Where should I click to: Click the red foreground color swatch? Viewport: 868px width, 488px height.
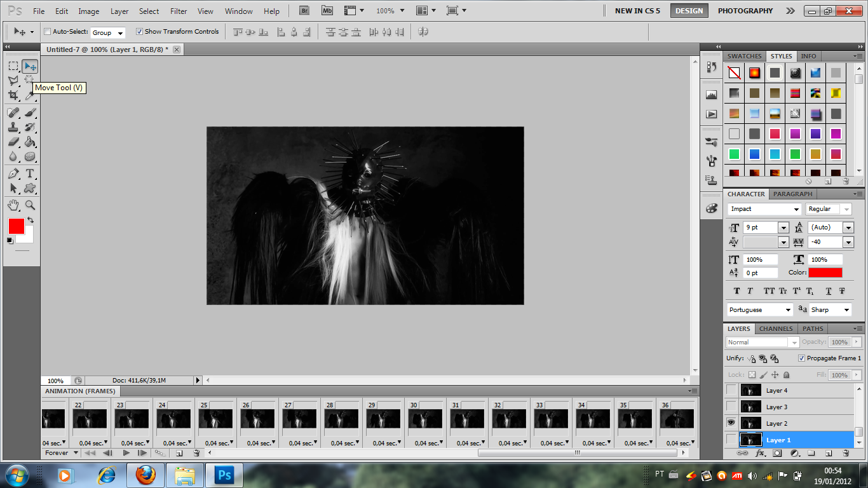tap(16, 226)
